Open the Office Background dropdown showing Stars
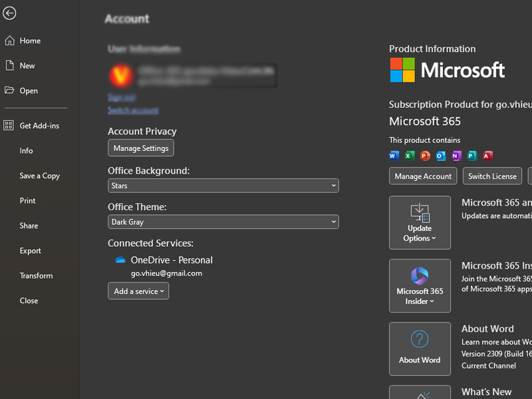This screenshot has height=399, width=532. [x=223, y=186]
